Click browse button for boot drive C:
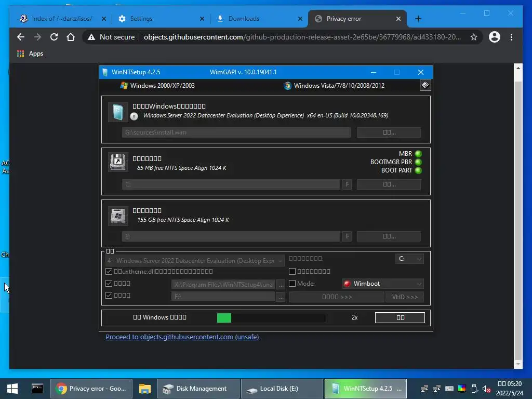Viewport: 532px width, 399px height. pos(389,184)
